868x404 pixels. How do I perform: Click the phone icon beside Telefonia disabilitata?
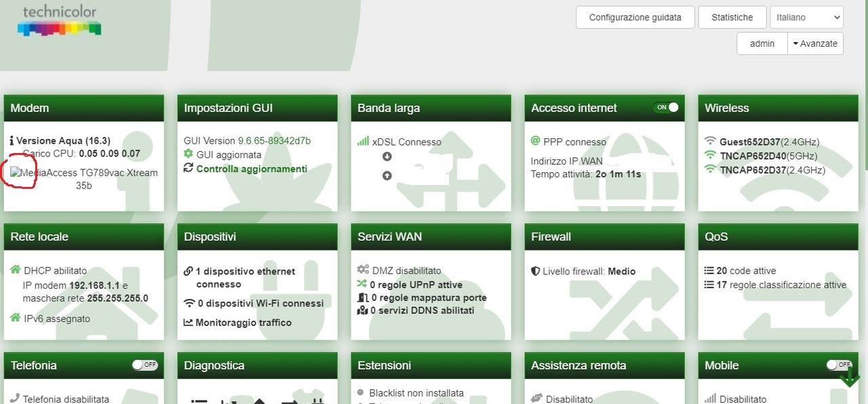tap(15, 399)
